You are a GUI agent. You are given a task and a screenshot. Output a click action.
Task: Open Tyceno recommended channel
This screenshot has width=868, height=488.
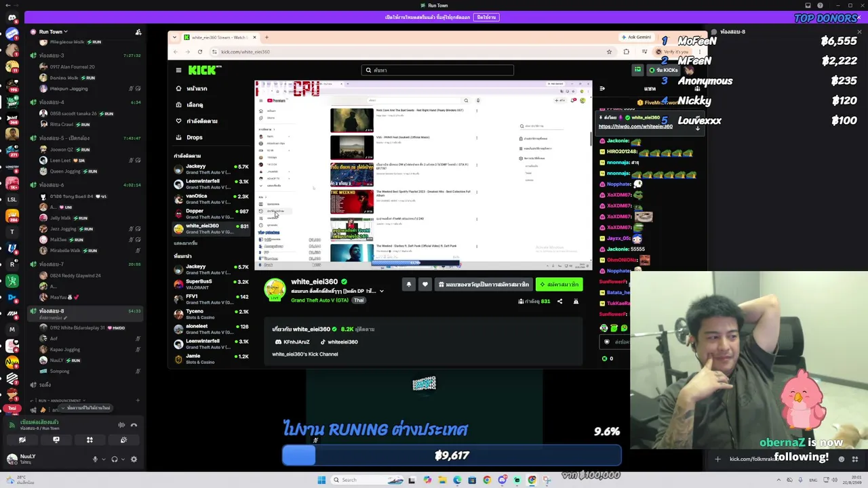click(210, 314)
